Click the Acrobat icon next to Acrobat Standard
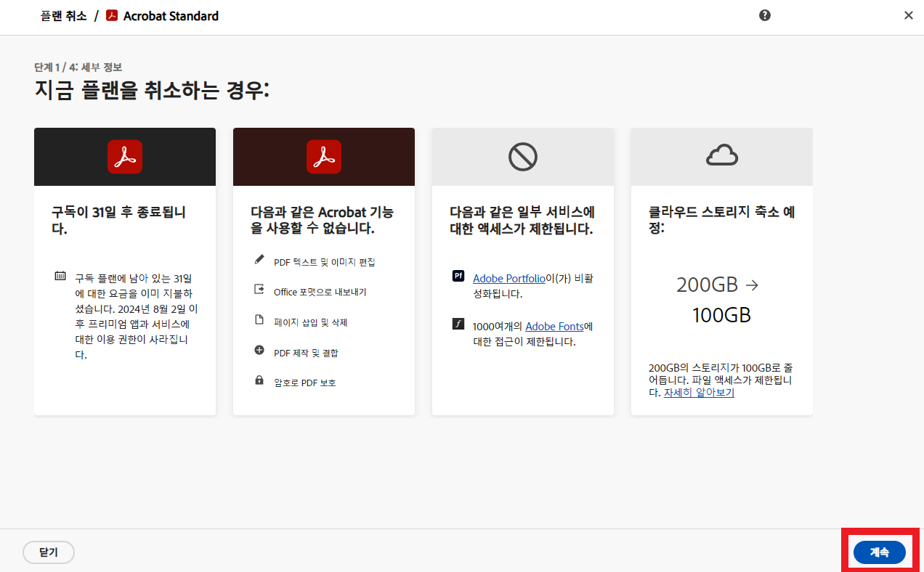Screen dimensions: 924x572 pos(112,15)
